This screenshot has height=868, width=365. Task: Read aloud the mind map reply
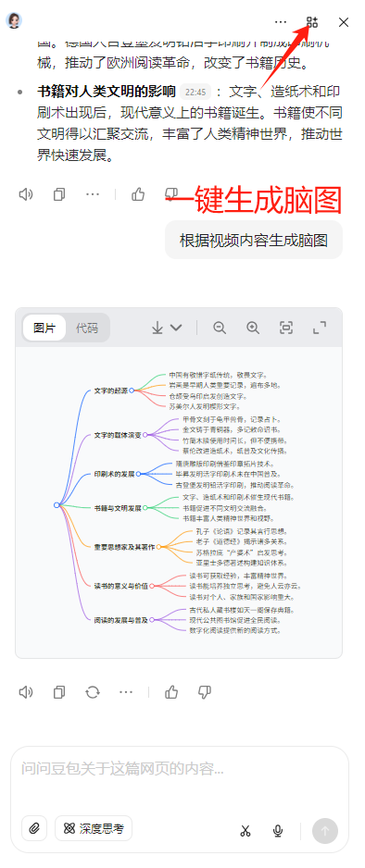[x=26, y=692]
